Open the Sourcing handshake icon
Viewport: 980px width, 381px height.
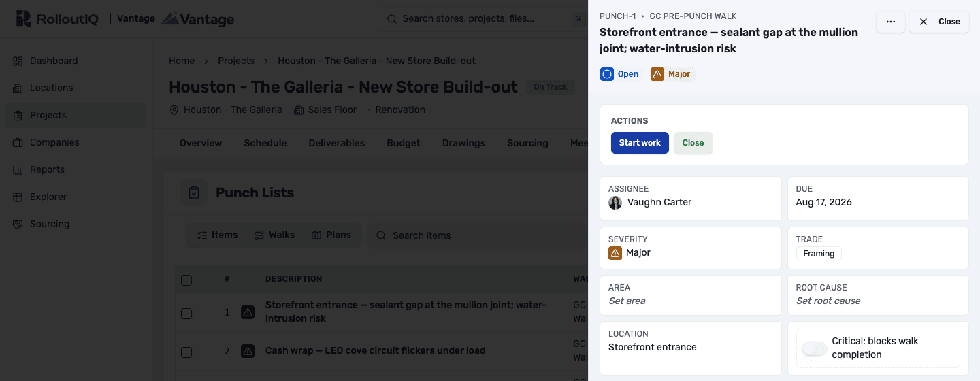pos(18,224)
